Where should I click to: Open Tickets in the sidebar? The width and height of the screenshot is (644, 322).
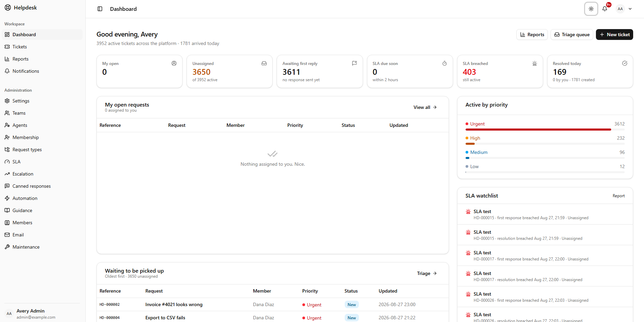click(x=42, y=47)
